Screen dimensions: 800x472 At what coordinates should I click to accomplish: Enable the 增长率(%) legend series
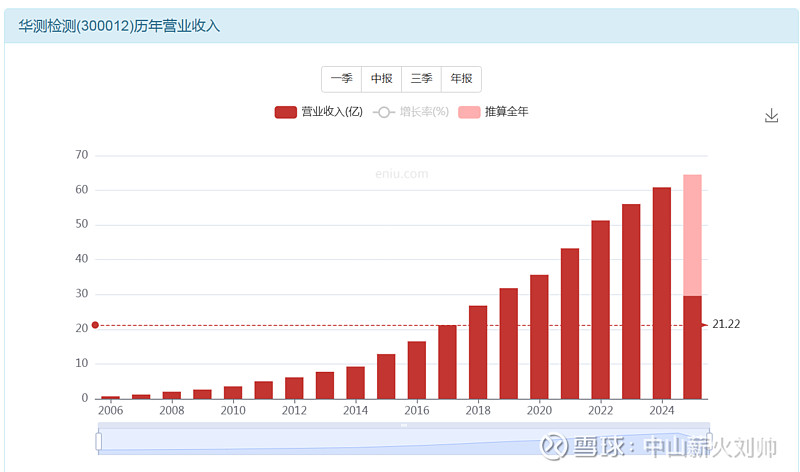coord(411,112)
